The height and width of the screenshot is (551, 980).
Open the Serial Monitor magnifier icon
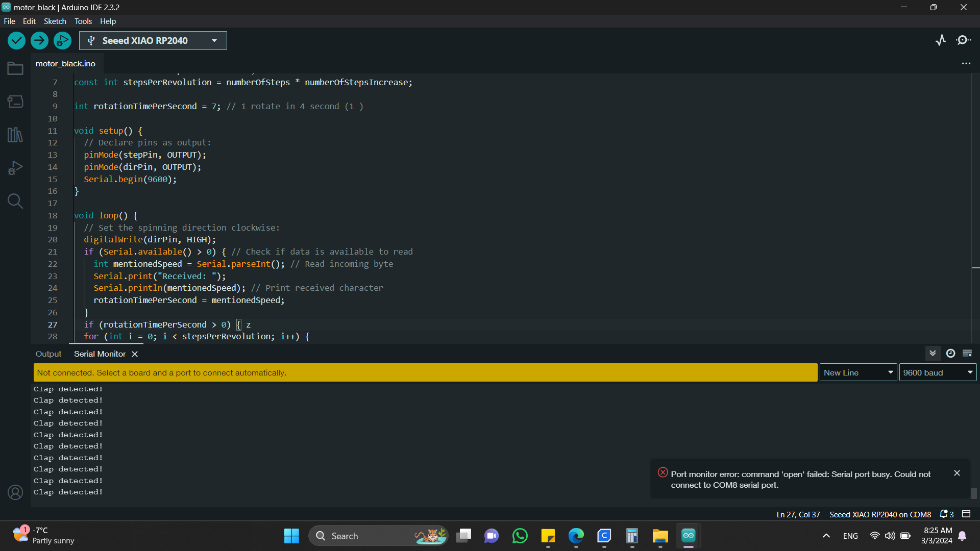(963, 40)
